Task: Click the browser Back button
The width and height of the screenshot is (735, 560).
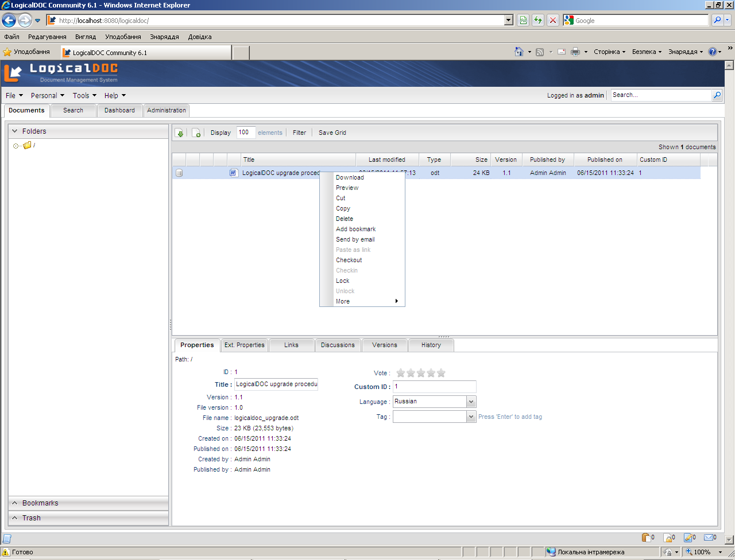Action: (9, 21)
